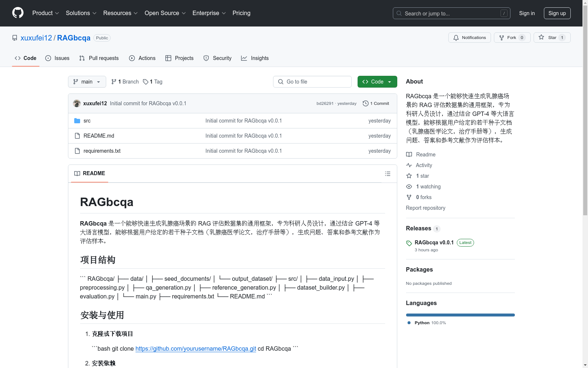Expand the Open Source menu
588x368 pixels.
tap(165, 13)
